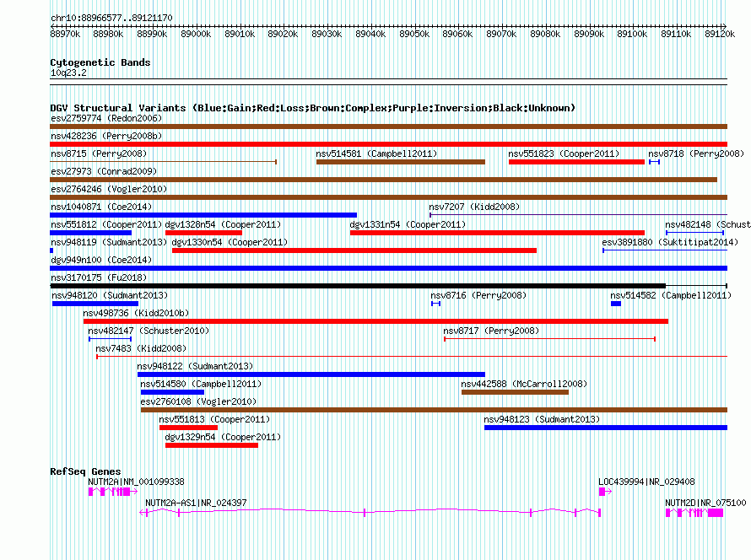Click the chr10:88966577..89121170 coordinate text
This screenshot has height=560, width=751.
111,18
